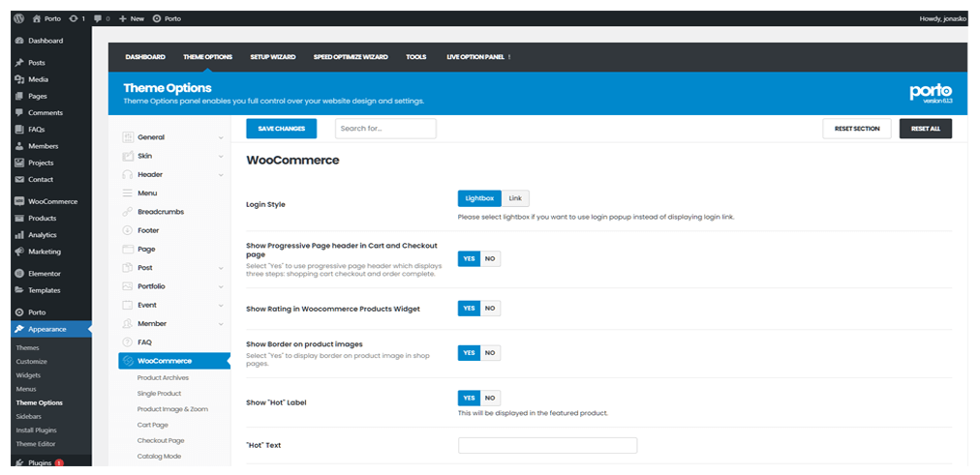
Task: Click the Plugins icon in sidebar
Action: (x=19, y=463)
